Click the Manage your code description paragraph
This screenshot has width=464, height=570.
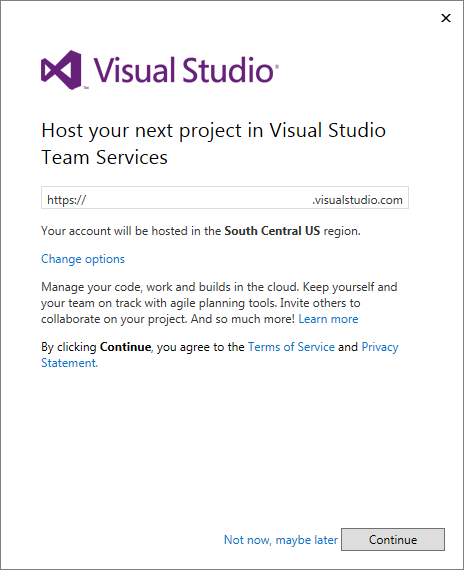click(219, 303)
